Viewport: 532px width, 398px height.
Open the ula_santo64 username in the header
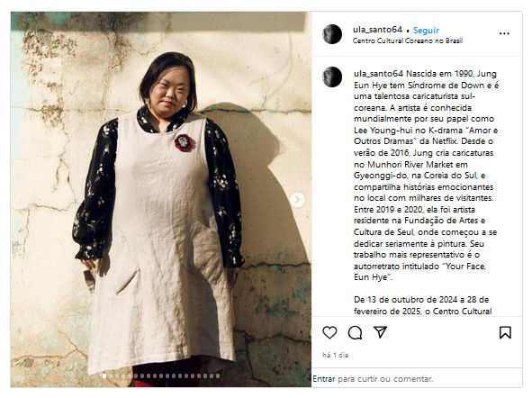377,30
